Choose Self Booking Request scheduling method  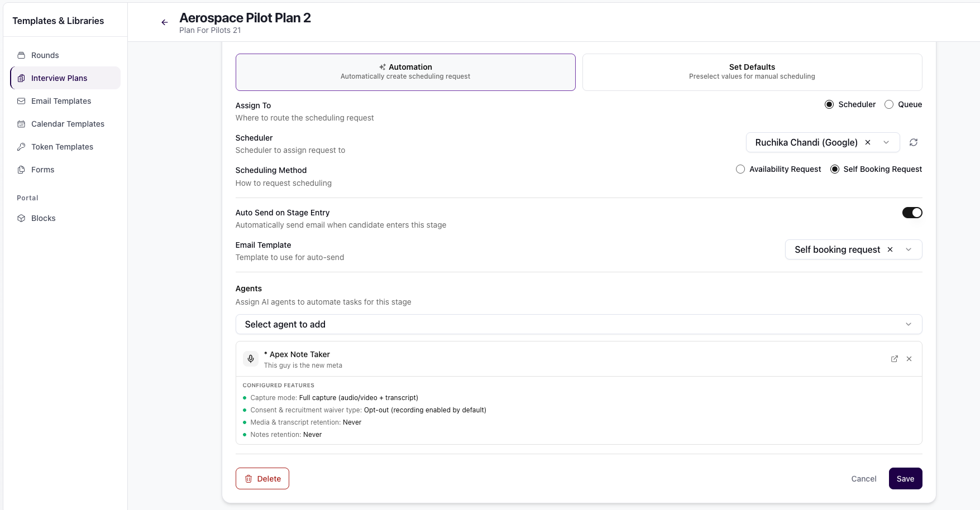(x=835, y=169)
